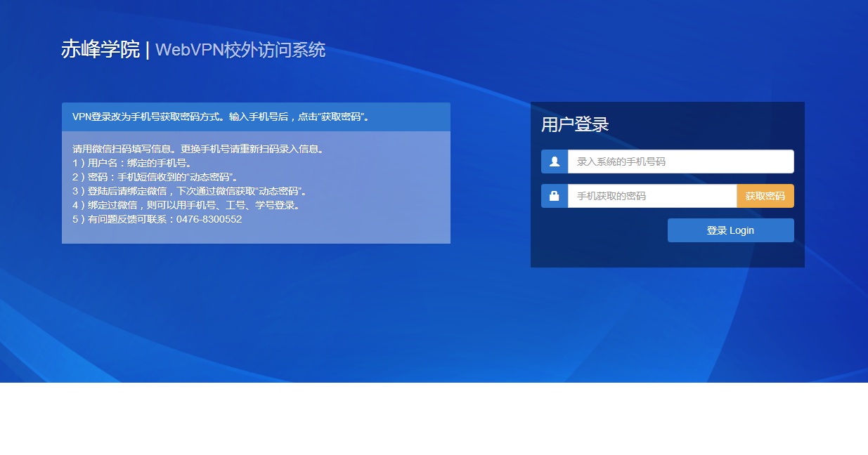Click instruction 3 about 登陆后请绑定微信
868x455 pixels.
[x=190, y=191]
